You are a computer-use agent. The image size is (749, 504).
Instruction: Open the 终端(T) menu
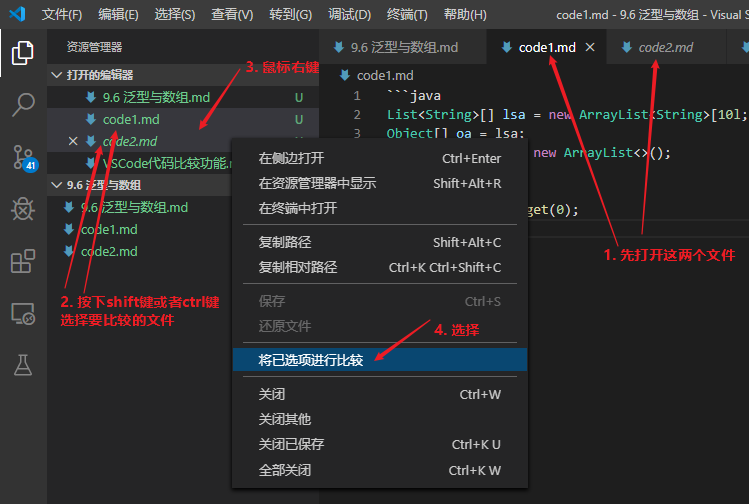[407, 14]
